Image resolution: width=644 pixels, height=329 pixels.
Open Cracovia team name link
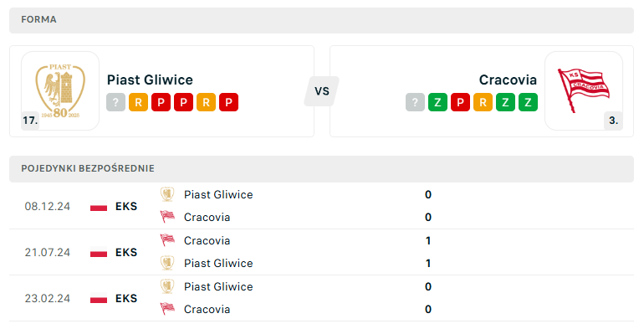508,80
